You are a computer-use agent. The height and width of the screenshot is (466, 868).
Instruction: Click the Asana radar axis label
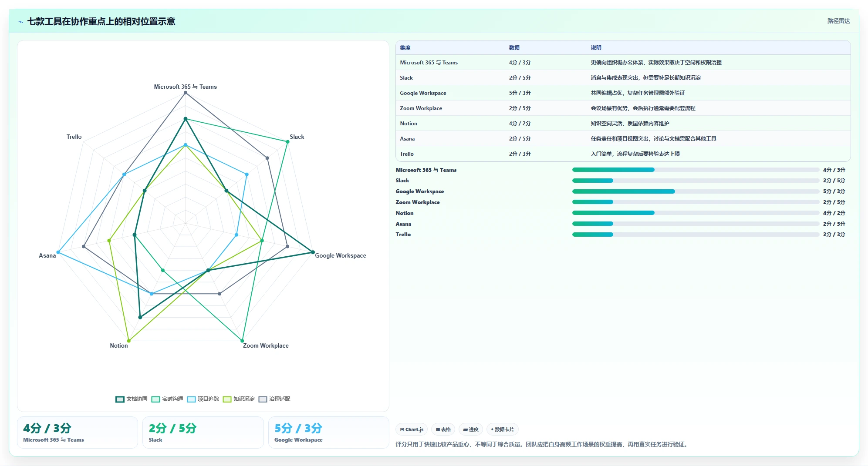point(47,255)
